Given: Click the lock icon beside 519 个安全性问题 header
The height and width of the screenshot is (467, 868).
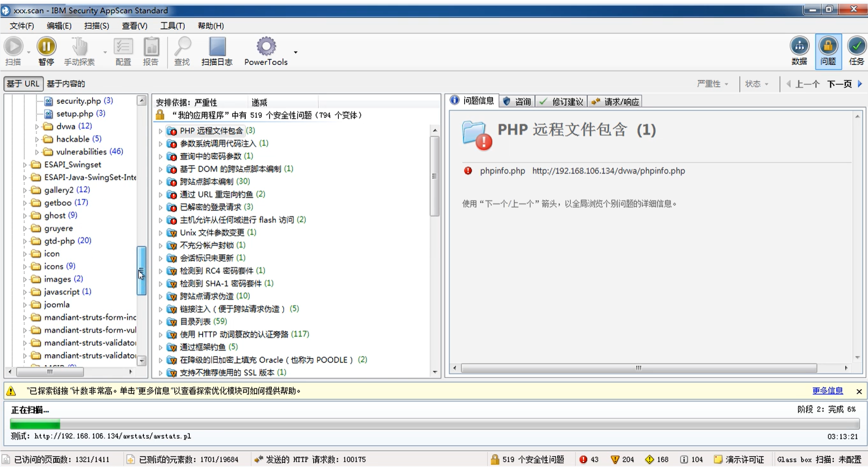Looking at the screenshot, I should coord(160,115).
